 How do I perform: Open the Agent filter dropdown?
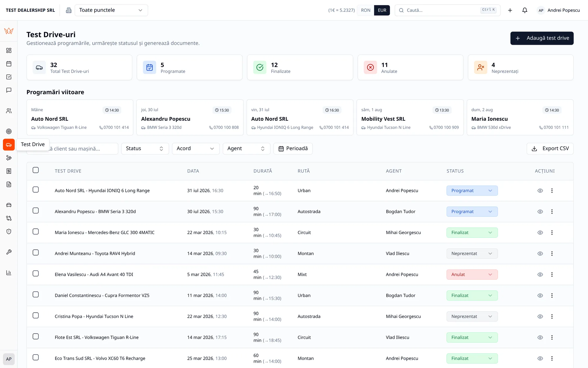[x=246, y=149]
